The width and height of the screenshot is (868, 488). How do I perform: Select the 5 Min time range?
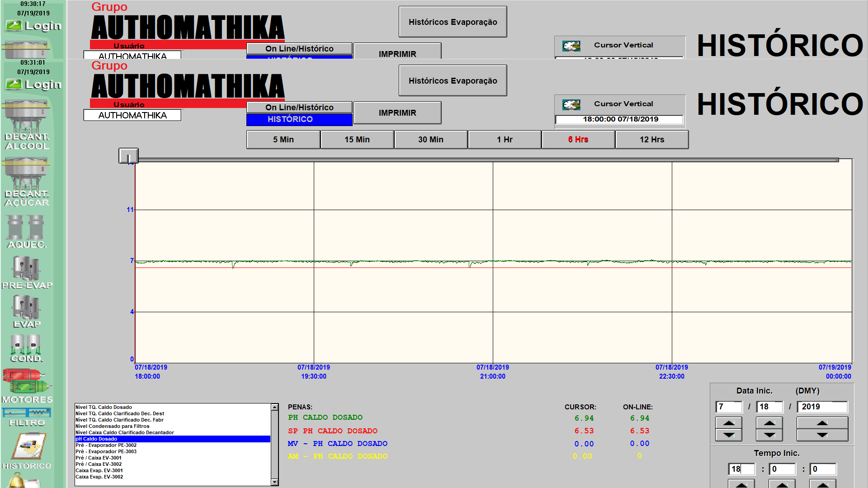tap(283, 140)
